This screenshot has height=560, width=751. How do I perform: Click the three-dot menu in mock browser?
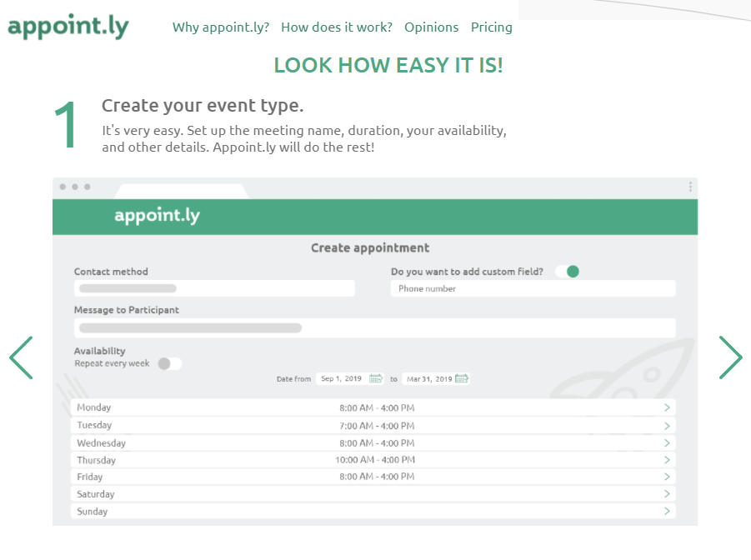(x=690, y=187)
